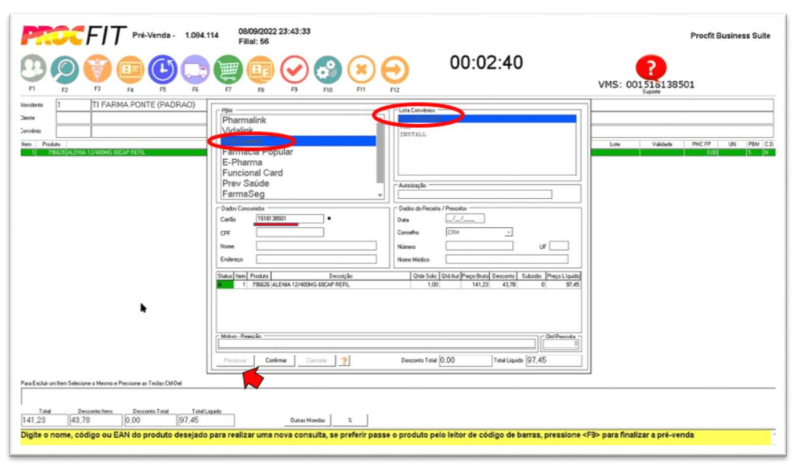798x465 pixels.
Task: Click the Validade column header in main grid
Action: point(662,144)
